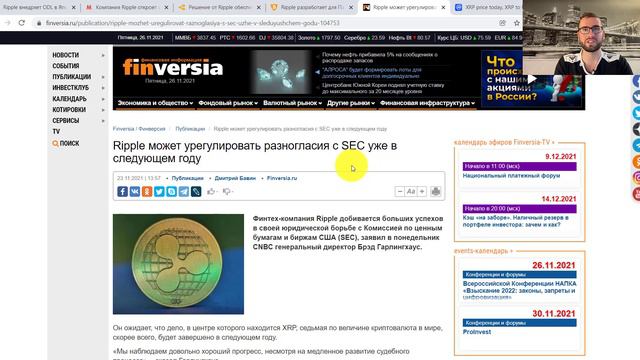
Task: Open 'календарь эфиров Finversia-TV' heading
Action: click(504, 142)
